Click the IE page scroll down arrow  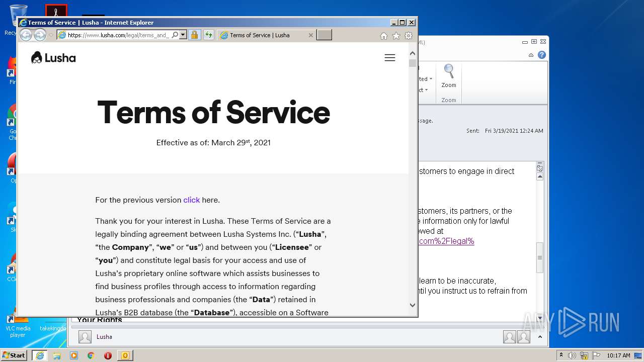pyautogui.click(x=413, y=305)
